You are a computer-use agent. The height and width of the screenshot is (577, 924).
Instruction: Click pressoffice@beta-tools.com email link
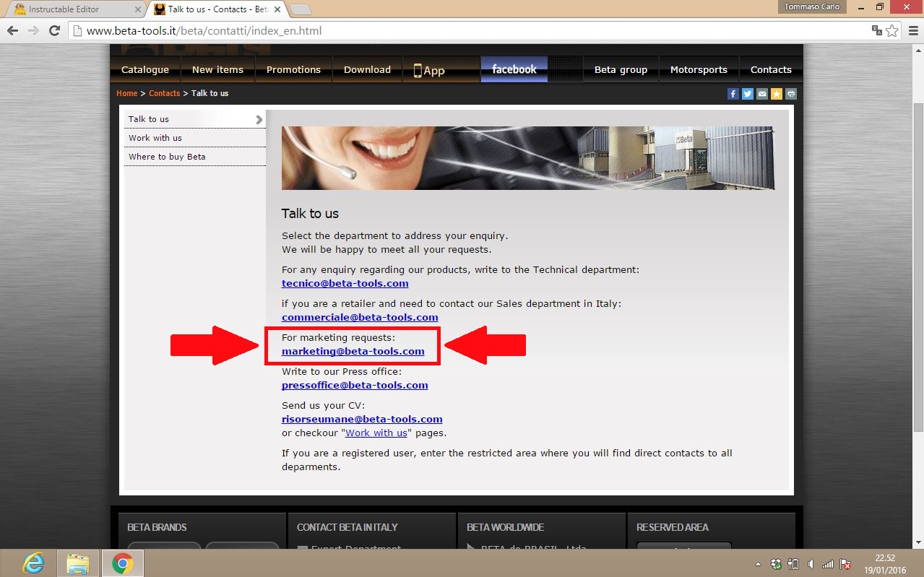click(x=355, y=385)
